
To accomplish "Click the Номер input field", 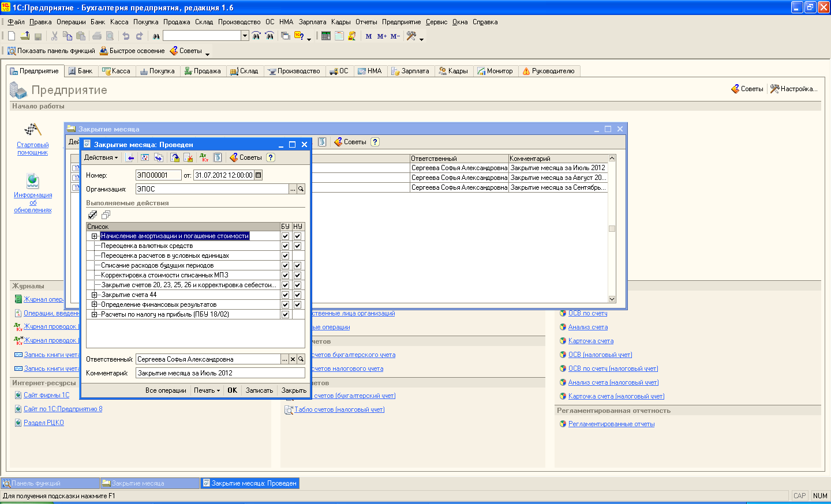I will coord(158,175).
